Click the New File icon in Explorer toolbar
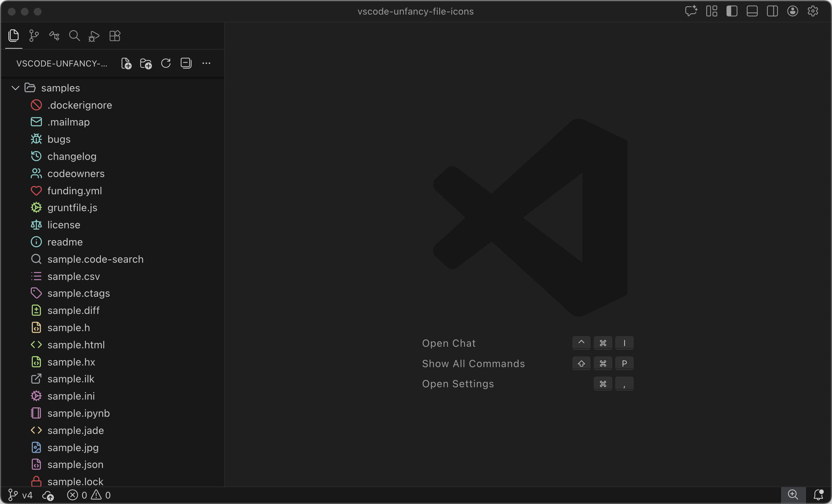Viewport: 832px width, 504px height. click(x=126, y=63)
